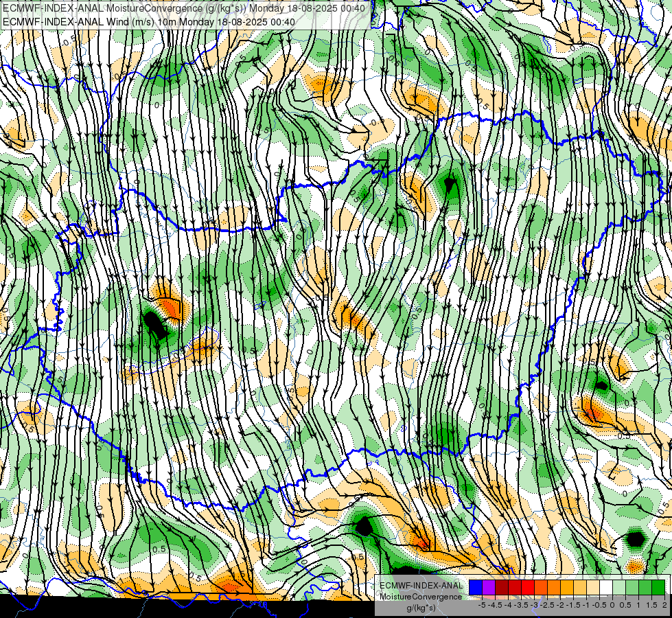Click the purple legend swatch for -5 to -4.5
Viewport: 672px width, 618px height.
[489, 588]
